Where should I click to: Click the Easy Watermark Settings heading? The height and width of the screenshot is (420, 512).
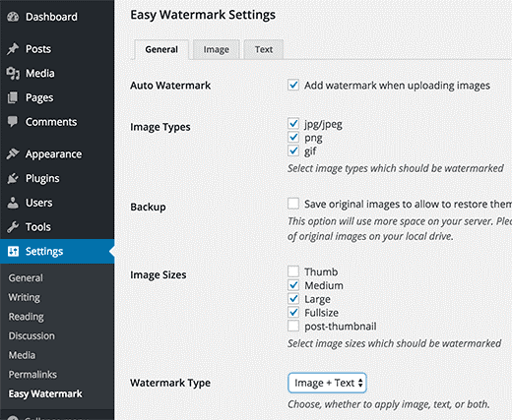203,15
